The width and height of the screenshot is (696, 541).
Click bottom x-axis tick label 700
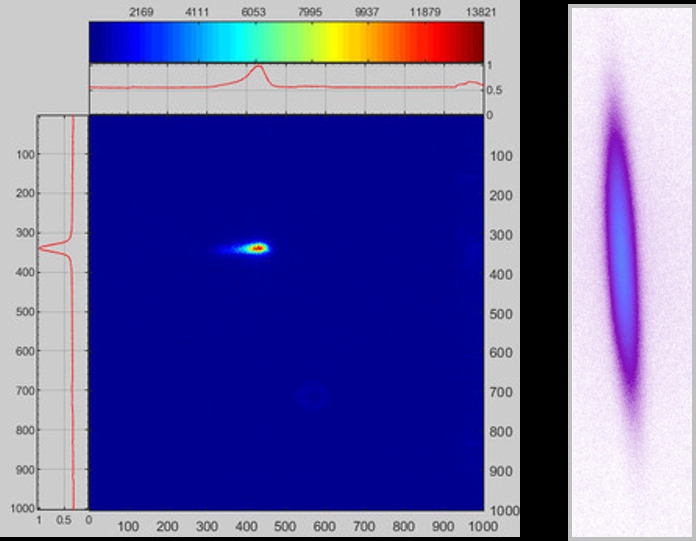pos(364,527)
